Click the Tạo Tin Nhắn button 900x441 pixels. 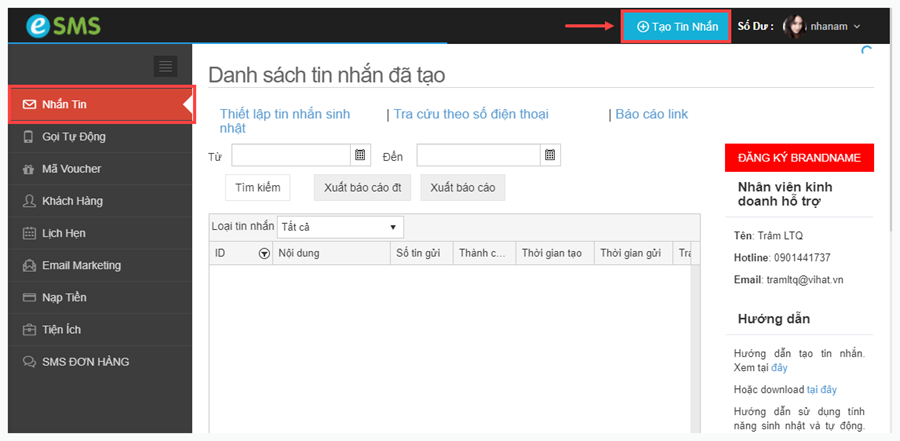point(677,26)
